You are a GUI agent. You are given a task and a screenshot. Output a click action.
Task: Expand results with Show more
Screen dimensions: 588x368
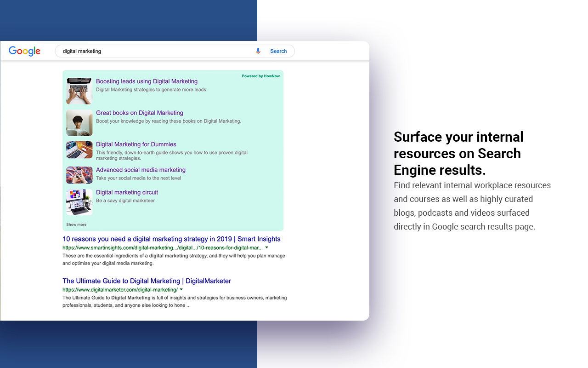tap(76, 224)
